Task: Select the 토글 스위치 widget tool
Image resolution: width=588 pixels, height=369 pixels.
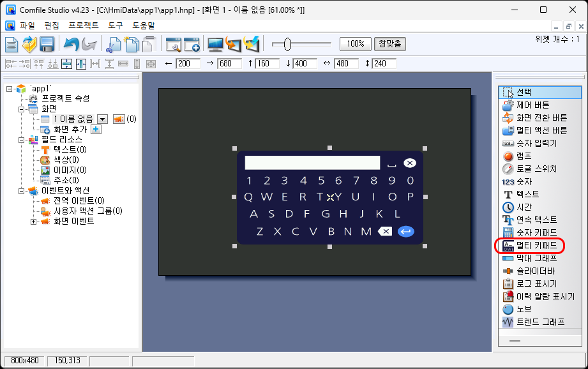Action: click(536, 169)
